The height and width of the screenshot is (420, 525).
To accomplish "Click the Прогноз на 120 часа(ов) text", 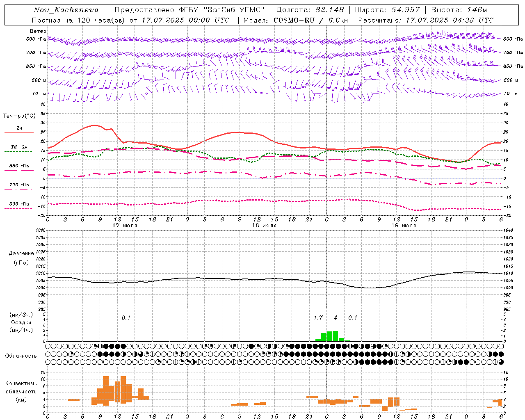I will click(79, 20).
